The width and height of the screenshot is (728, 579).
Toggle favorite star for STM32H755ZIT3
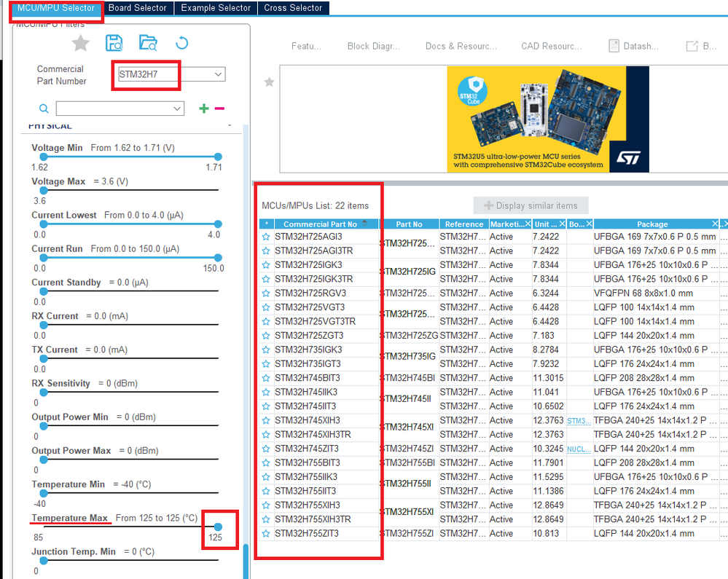pyautogui.click(x=266, y=534)
